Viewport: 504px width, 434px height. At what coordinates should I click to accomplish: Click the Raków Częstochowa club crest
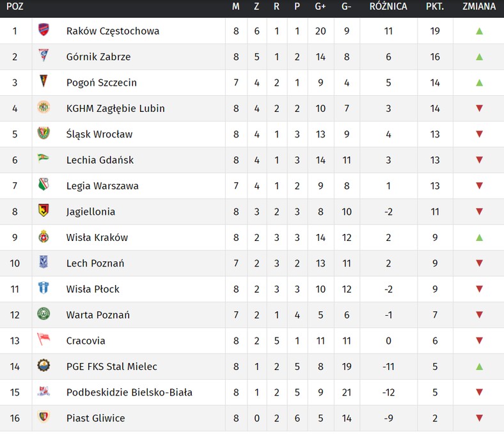(x=43, y=29)
